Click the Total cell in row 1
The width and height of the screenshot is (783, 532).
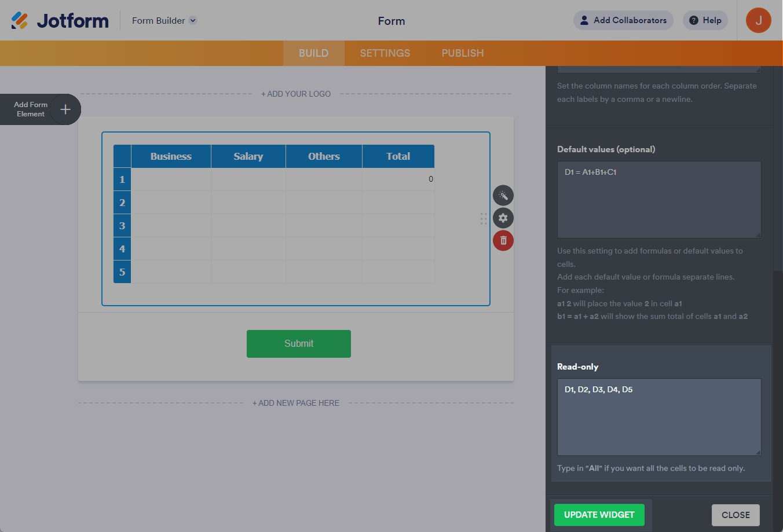point(398,179)
